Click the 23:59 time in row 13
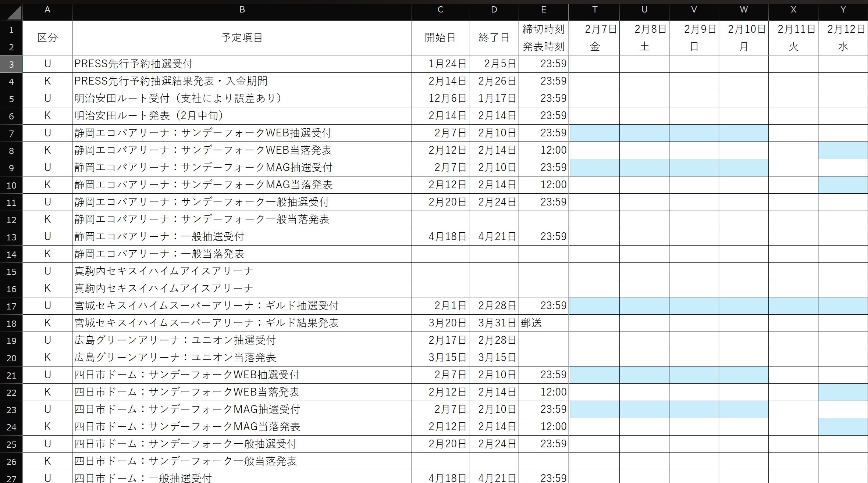 coord(544,237)
